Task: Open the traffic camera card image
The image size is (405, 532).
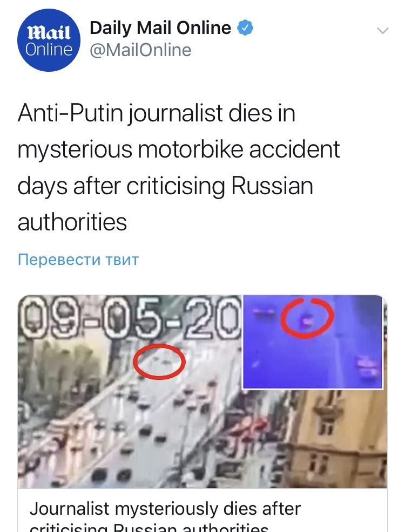Action: tap(202, 391)
